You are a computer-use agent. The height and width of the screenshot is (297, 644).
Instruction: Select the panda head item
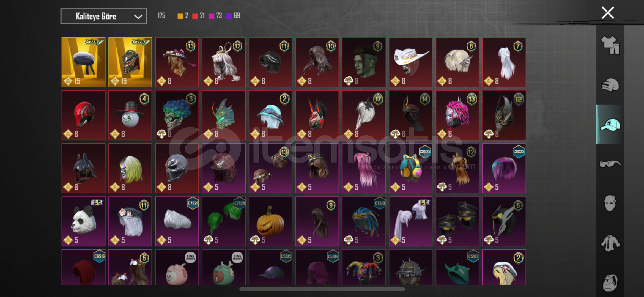click(83, 221)
